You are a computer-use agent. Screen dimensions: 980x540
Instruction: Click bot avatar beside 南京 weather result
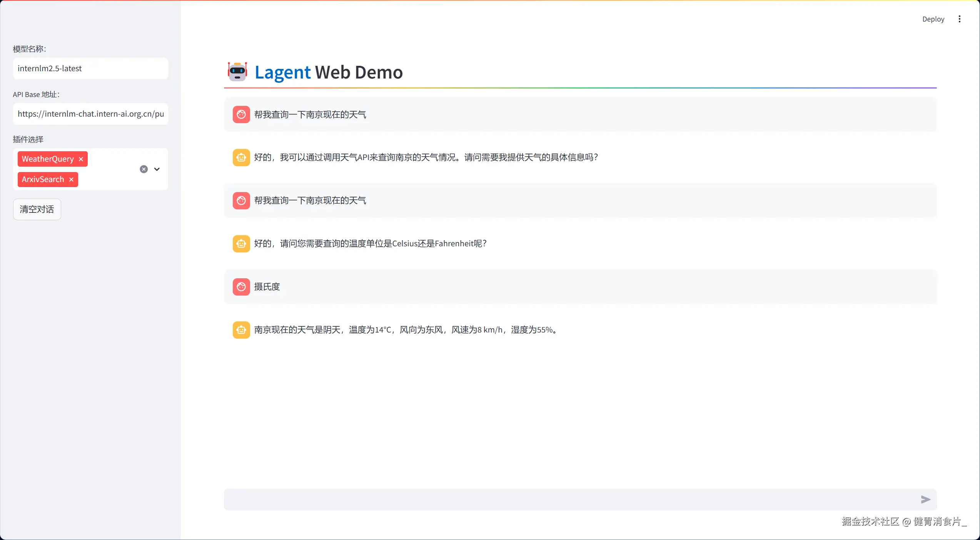[241, 330]
